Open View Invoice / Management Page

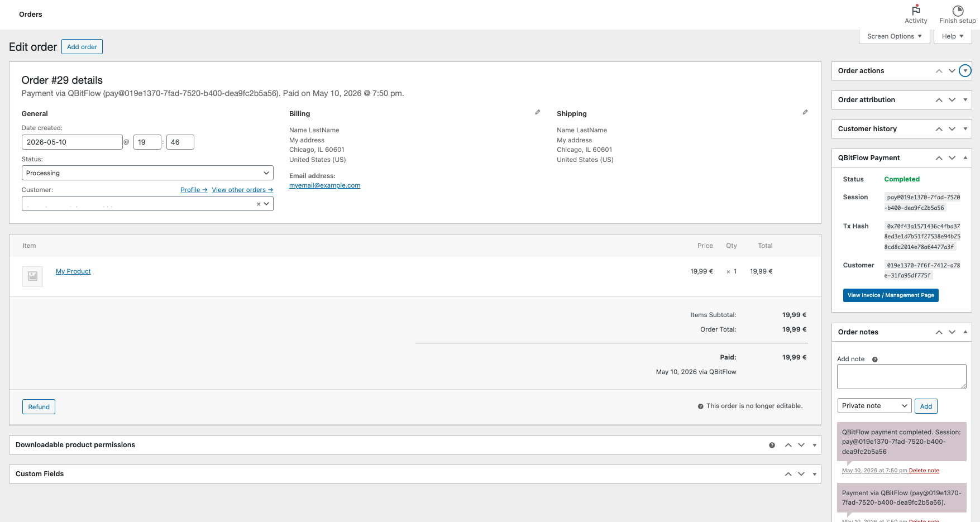click(891, 295)
